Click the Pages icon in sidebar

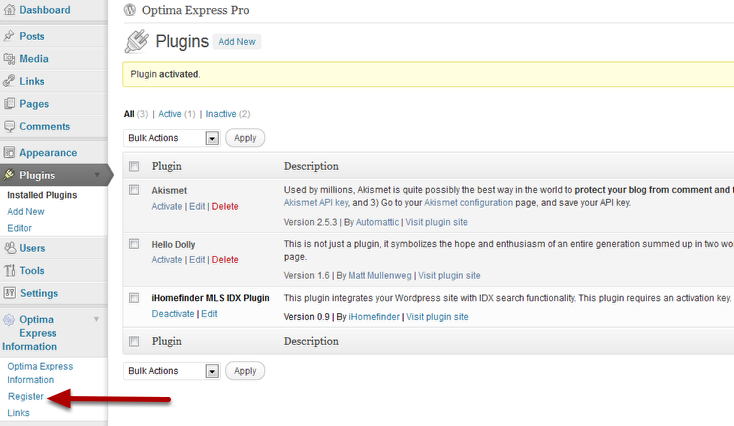(9, 103)
